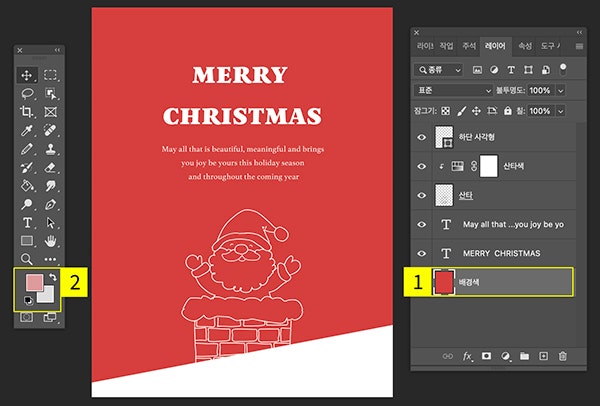Hide the 산타색 adjustment layer
The width and height of the screenshot is (600, 406).
[421, 166]
